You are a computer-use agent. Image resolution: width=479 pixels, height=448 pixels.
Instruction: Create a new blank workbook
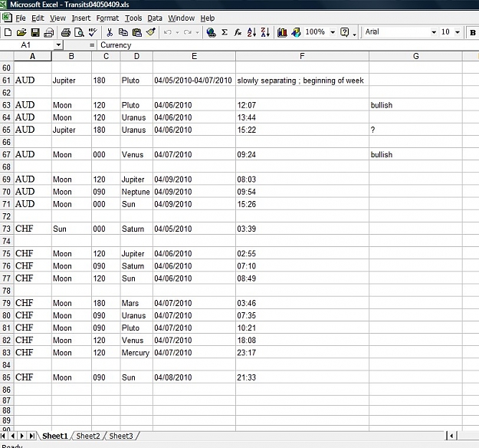8,32
